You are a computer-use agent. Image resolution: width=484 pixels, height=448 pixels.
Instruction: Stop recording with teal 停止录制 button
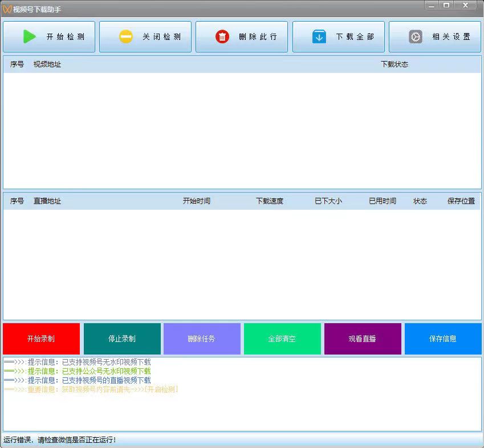(x=122, y=339)
